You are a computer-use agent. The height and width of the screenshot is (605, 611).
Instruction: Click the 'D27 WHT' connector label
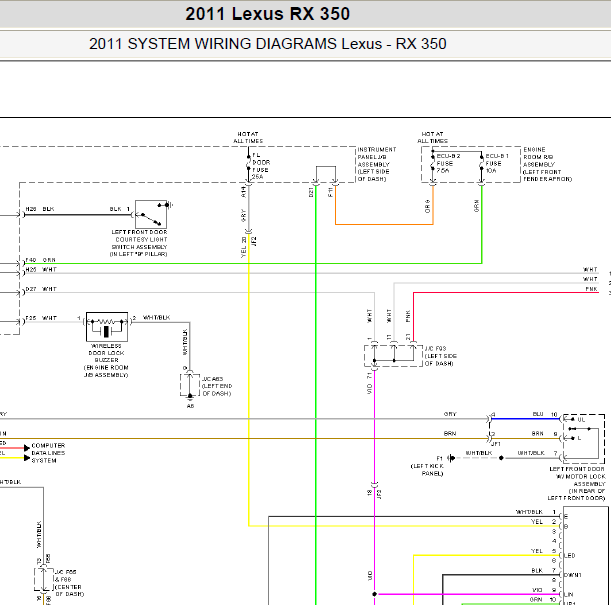[x=41, y=289]
